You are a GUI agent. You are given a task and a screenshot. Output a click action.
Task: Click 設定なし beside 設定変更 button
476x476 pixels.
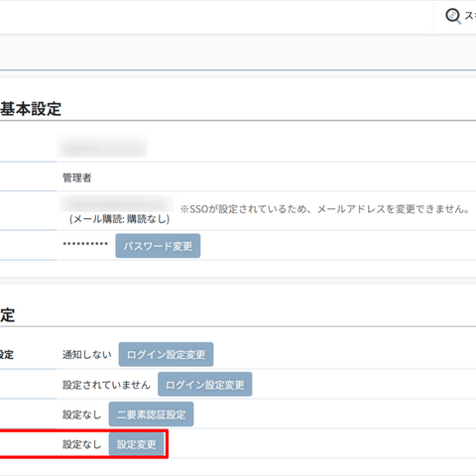[82, 444]
